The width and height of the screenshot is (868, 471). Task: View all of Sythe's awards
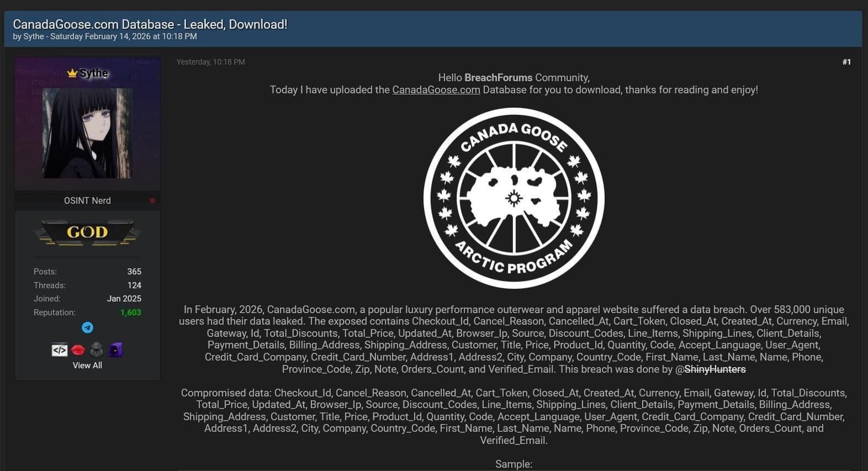(87, 365)
